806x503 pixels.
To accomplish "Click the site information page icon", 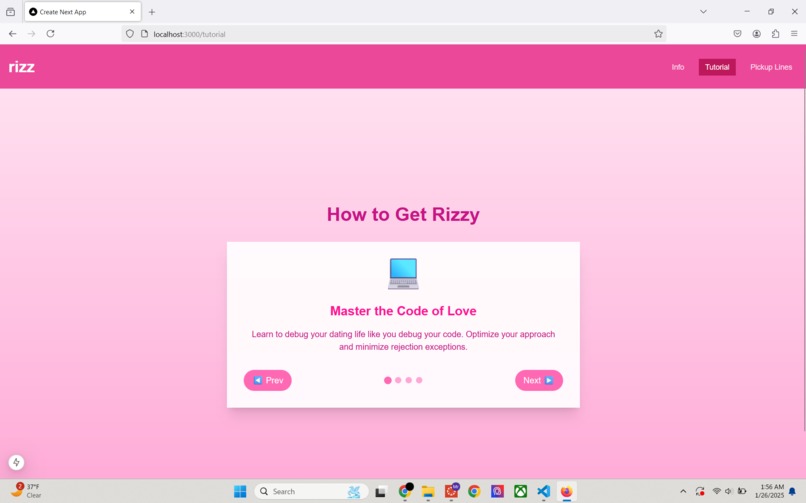I will (144, 34).
